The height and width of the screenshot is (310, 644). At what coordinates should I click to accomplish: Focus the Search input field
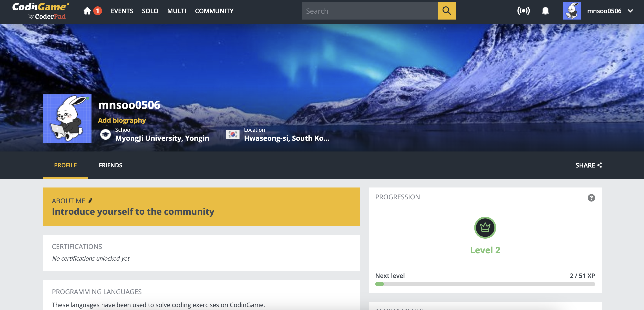tap(370, 11)
